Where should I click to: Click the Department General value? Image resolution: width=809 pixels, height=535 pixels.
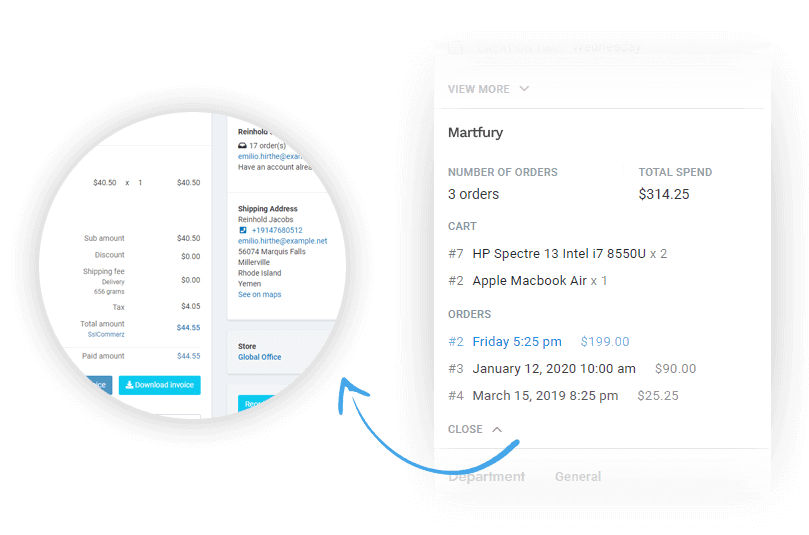pyautogui.click(x=578, y=477)
